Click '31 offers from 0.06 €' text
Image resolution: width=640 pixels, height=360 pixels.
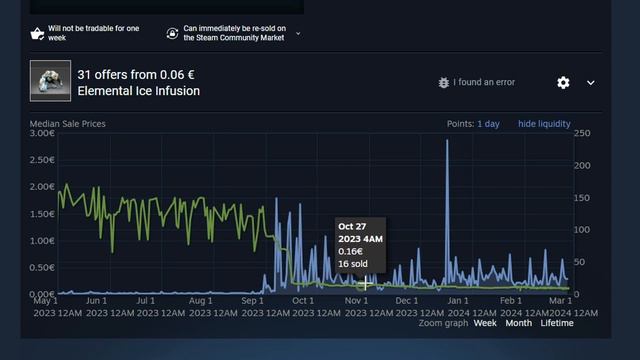(x=136, y=75)
